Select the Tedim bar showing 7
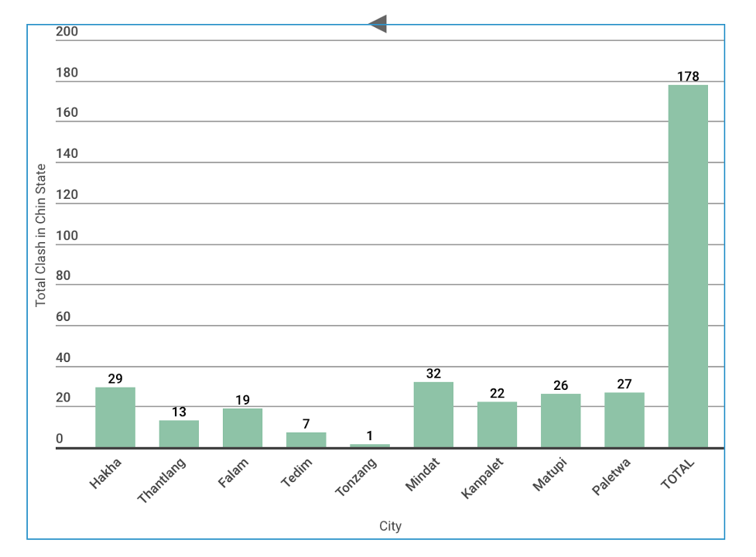The width and height of the screenshot is (756, 557). click(306, 439)
